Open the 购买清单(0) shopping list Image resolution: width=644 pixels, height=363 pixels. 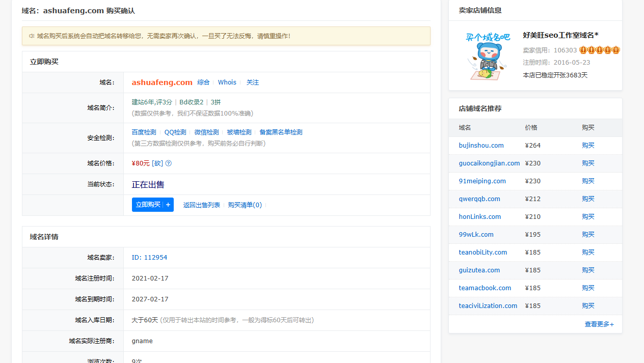(245, 205)
